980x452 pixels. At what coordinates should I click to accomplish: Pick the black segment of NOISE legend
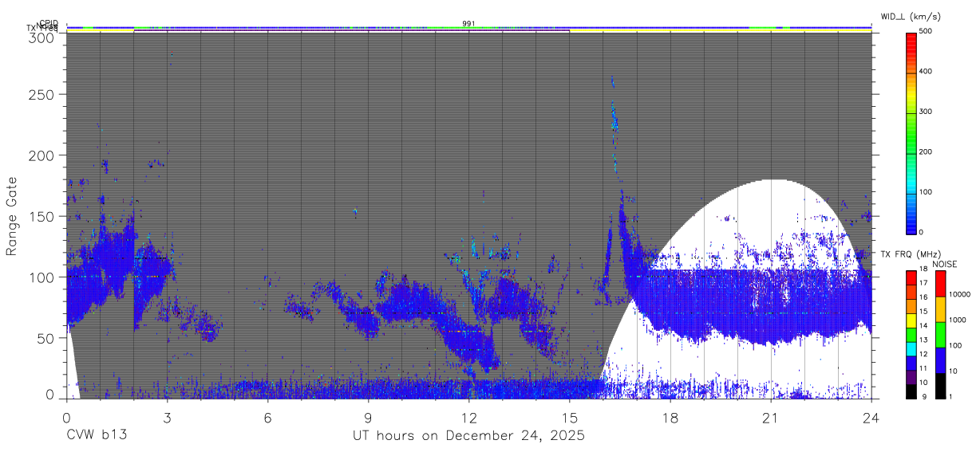pyautogui.click(x=940, y=386)
